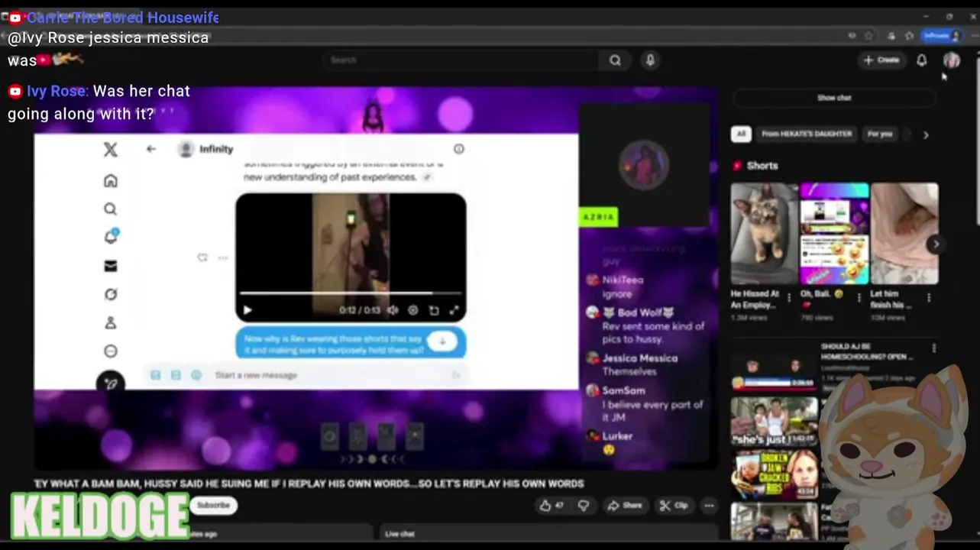Click the Clip scissors button
Image resolution: width=980 pixels, height=550 pixels.
674,506
